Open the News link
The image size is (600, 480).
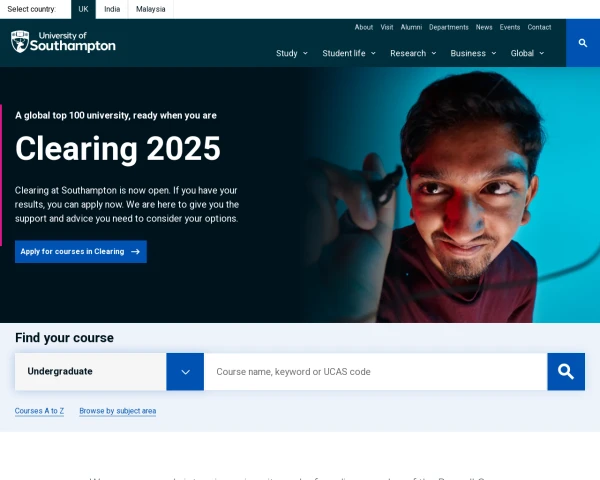click(484, 27)
